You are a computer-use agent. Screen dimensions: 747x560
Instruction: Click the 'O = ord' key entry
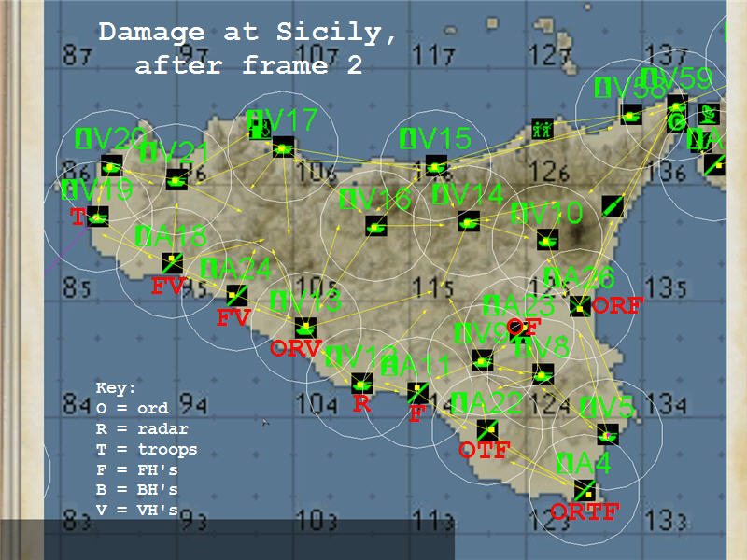pos(133,408)
